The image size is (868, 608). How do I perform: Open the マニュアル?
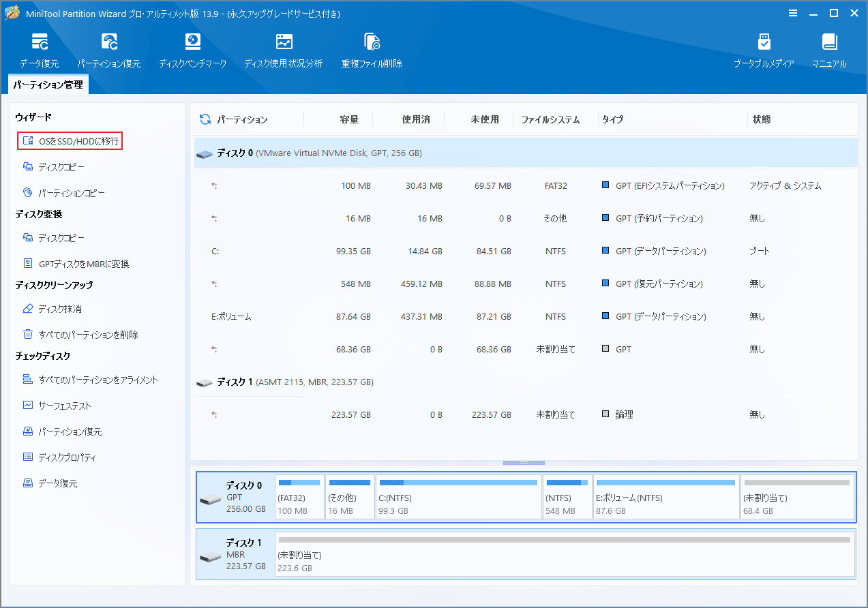tap(829, 50)
